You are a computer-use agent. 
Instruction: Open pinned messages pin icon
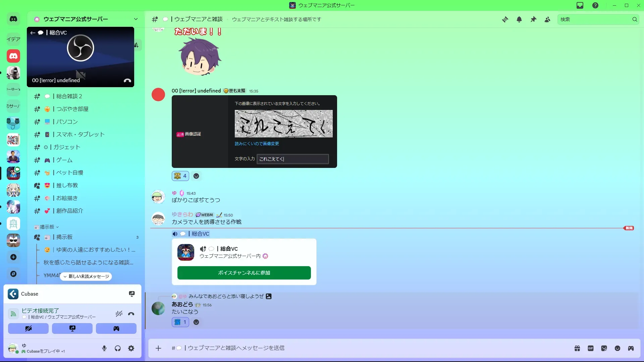(533, 19)
